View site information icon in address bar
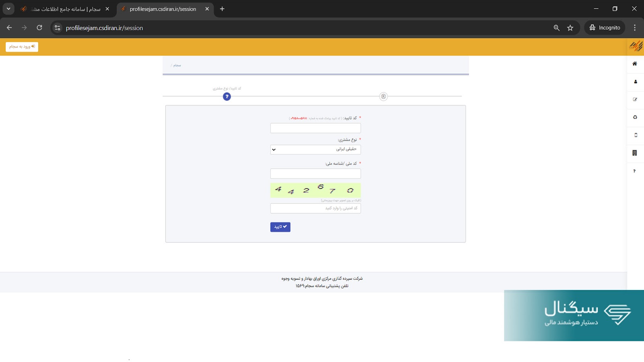This screenshot has width=644, height=362. pyautogui.click(x=58, y=28)
